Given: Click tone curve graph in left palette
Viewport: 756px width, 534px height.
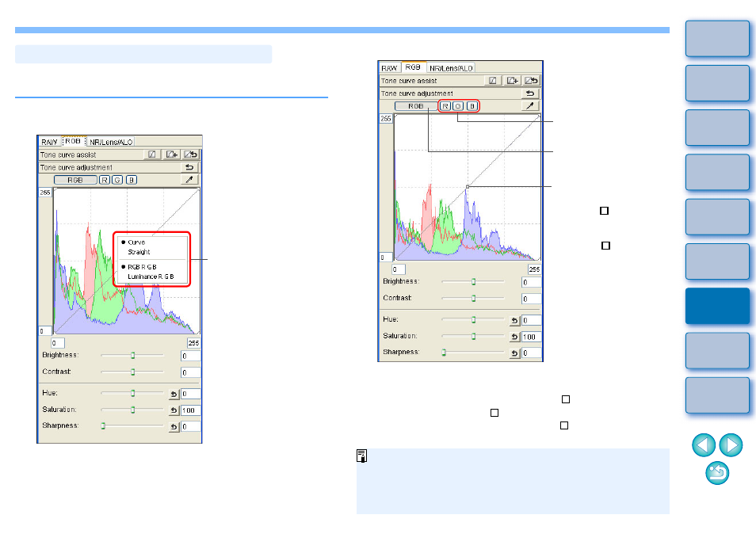Looking at the screenshot, I should pyautogui.click(x=127, y=261).
